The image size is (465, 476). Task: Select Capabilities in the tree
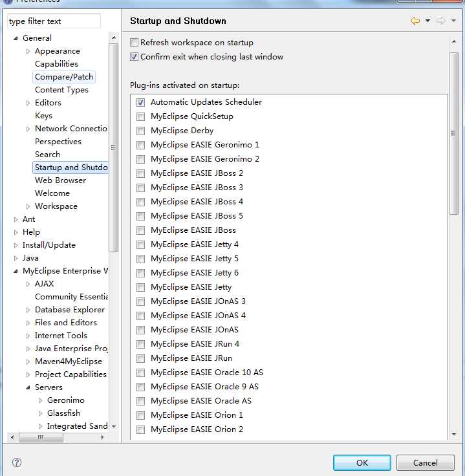click(56, 64)
